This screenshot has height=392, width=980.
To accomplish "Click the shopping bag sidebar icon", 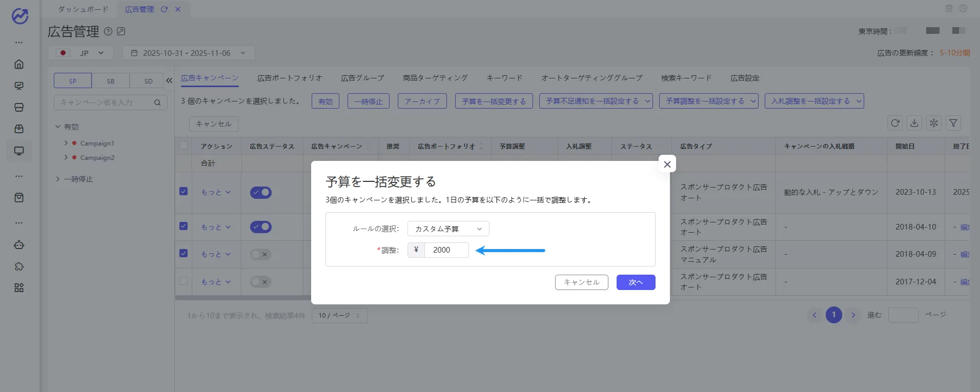I will 19,198.
